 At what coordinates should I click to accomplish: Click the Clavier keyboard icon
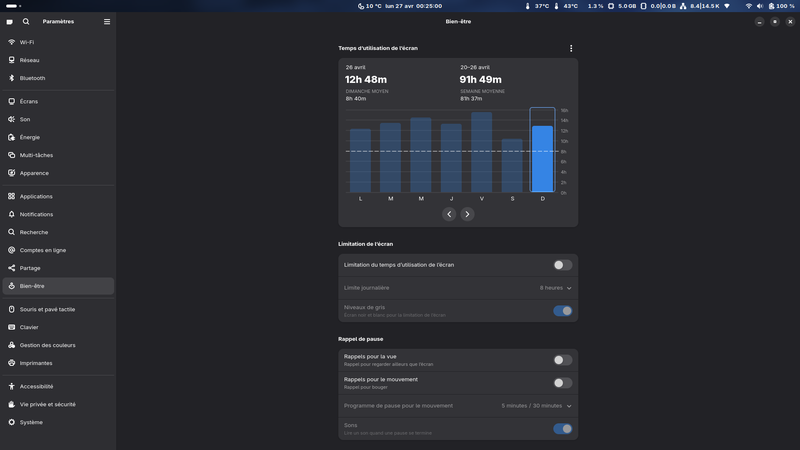11,327
